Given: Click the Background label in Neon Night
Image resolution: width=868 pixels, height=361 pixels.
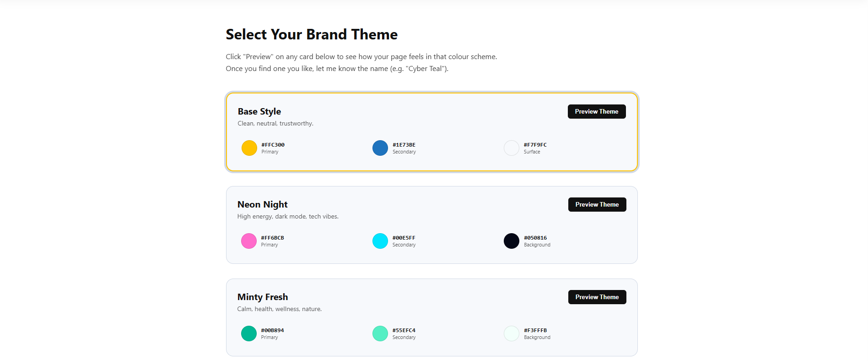Looking at the screenshot, I should [537, 245].
